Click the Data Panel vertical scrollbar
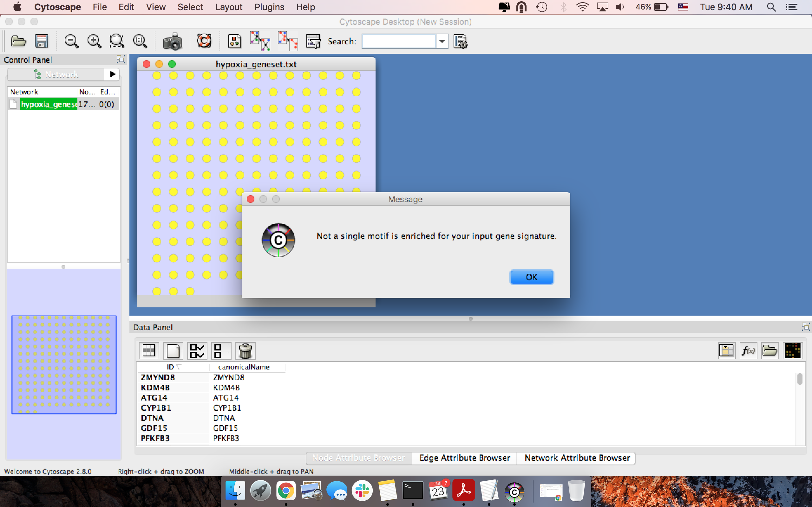 (x=800, y=379)
